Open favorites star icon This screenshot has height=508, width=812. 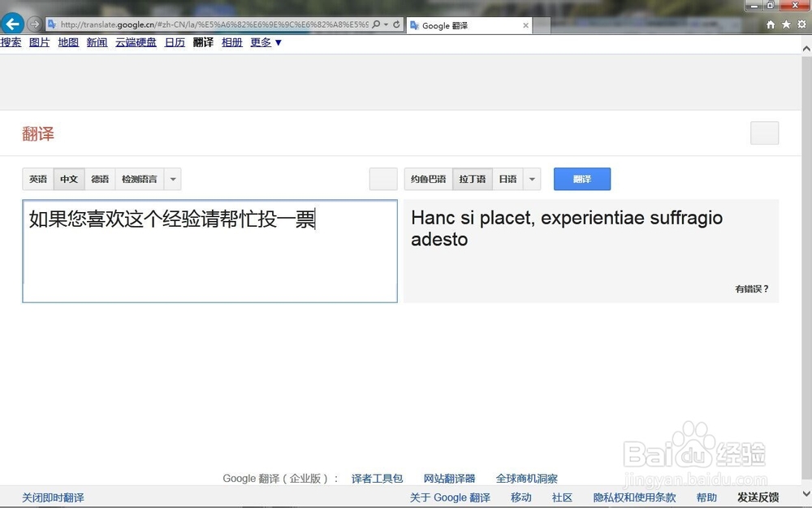(x=786, y=24)
